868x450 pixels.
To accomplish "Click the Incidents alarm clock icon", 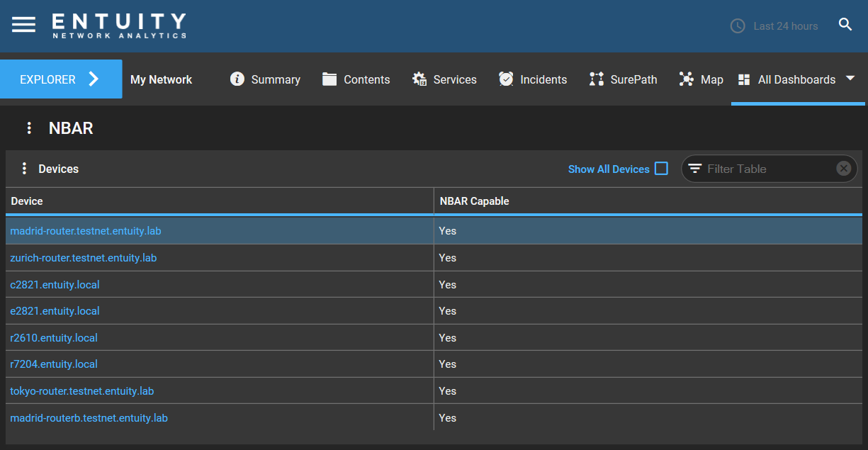I will 506,79.
